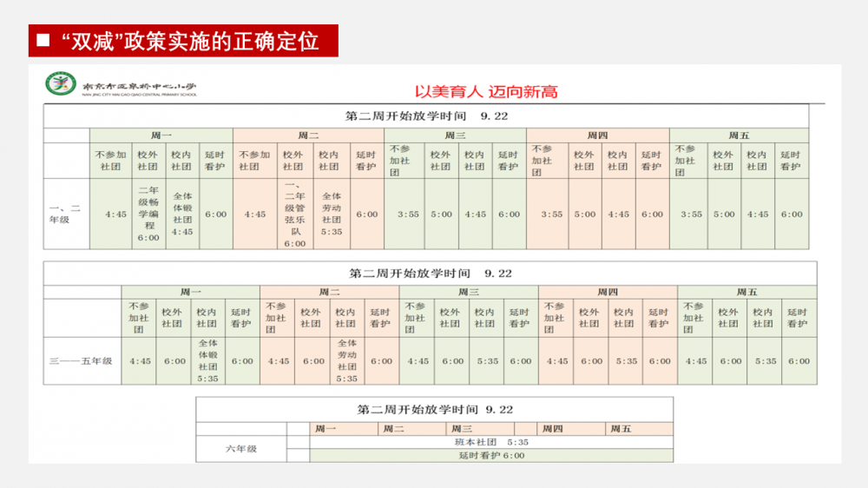Click the 周四 header in the bottom table
The width and height of the screenshot is (868, 488).
(552, 429)
